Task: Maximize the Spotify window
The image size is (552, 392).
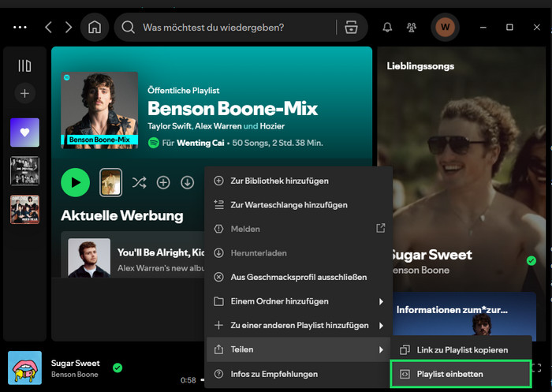Action: pos(509,27)
